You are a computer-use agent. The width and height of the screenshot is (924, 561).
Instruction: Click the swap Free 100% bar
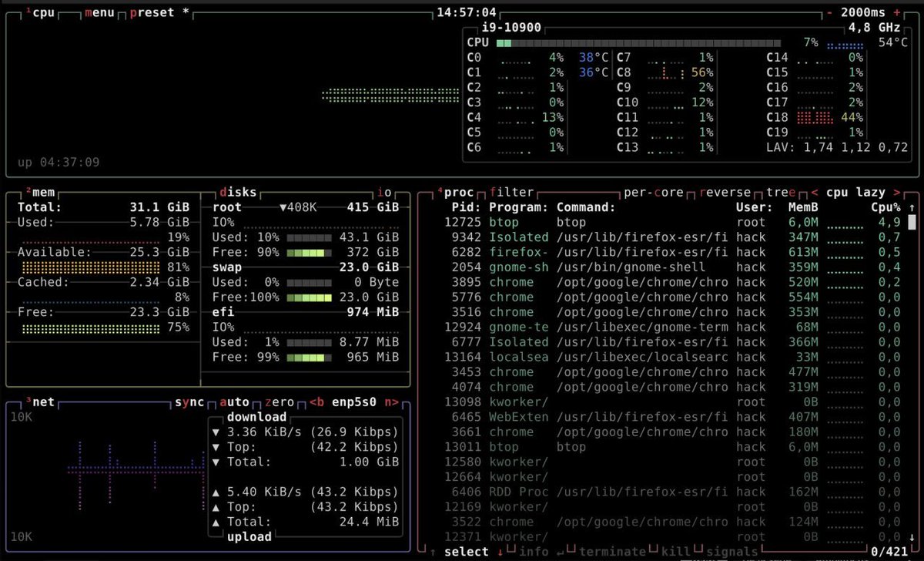[x=310, y=297]
